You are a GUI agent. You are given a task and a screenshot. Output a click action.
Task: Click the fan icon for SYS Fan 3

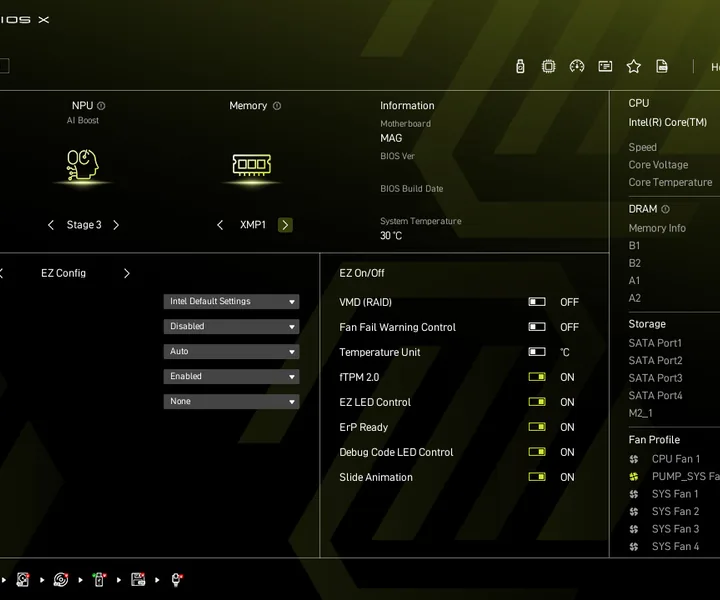tap(634, 529)
